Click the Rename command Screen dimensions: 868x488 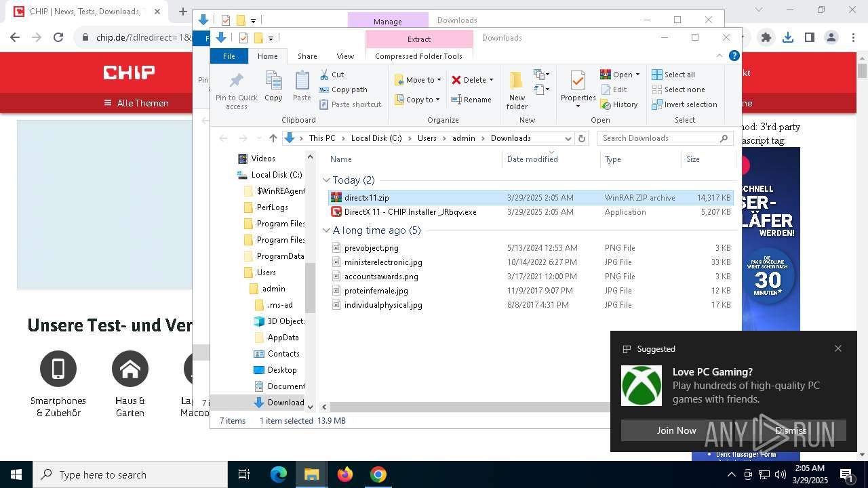471,100
